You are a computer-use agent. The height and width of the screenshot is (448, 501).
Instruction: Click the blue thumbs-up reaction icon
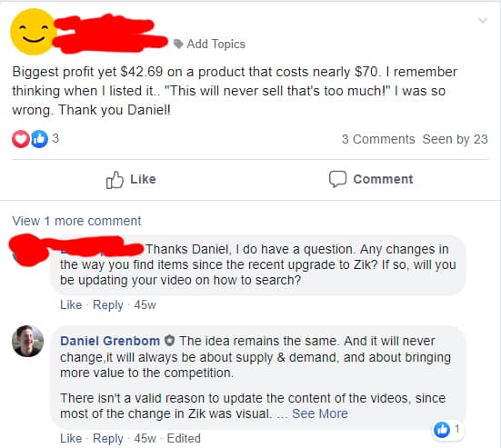click(39, 139)
